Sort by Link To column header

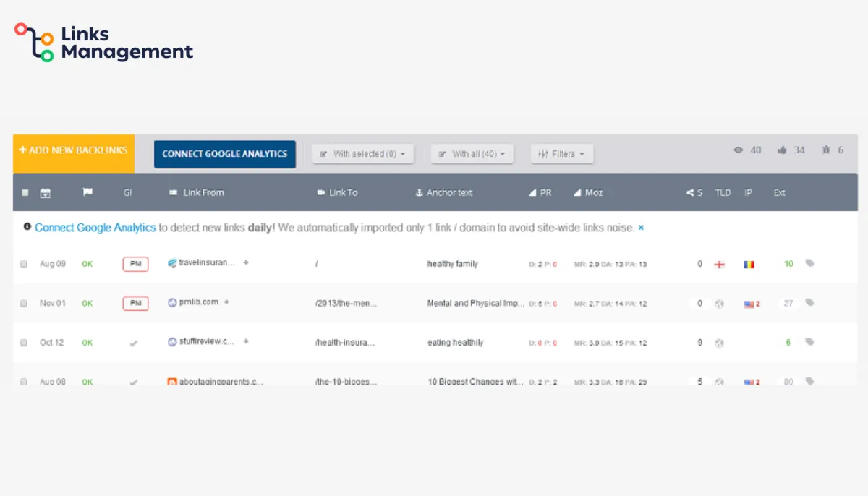pyautogui.click(x=338, y=193)
